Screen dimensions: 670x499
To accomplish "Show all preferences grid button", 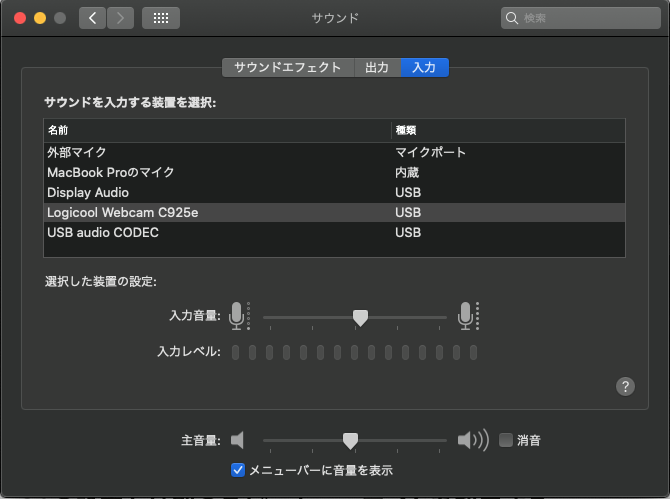I will tap(161, 18).
